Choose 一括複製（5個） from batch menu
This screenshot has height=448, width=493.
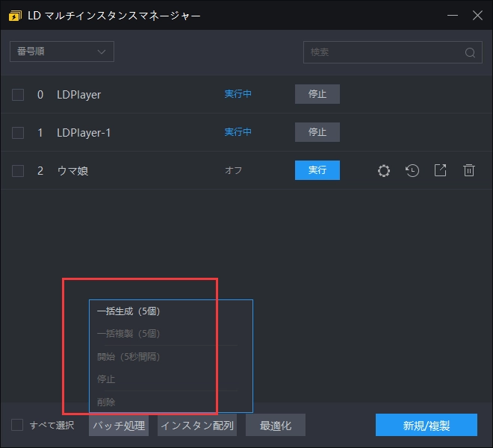pos(171,334)
